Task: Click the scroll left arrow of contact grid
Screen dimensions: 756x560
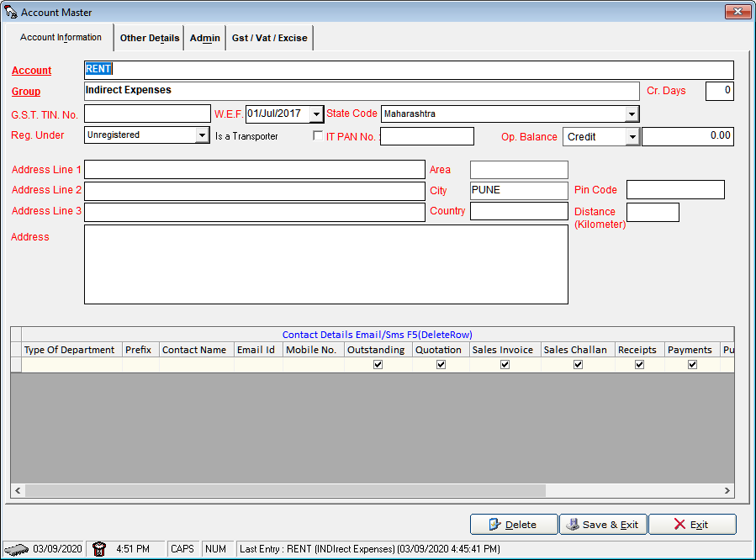Action: tap(18, 490)
